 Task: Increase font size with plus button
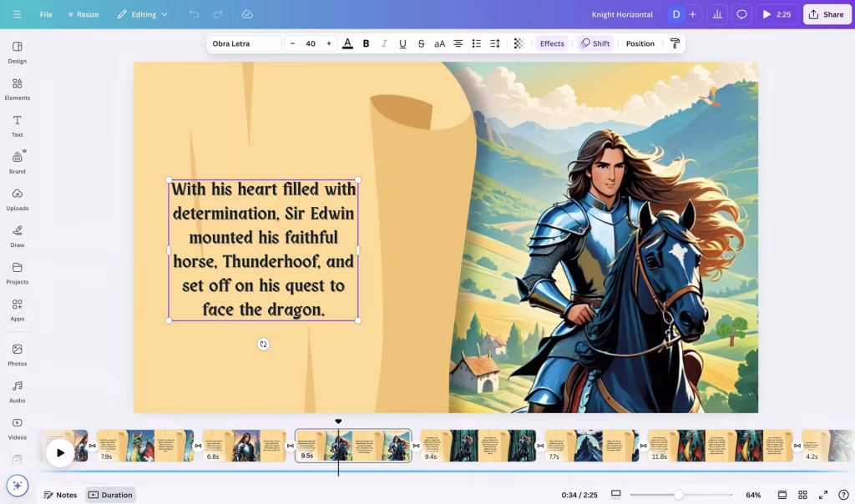(329, 43)
